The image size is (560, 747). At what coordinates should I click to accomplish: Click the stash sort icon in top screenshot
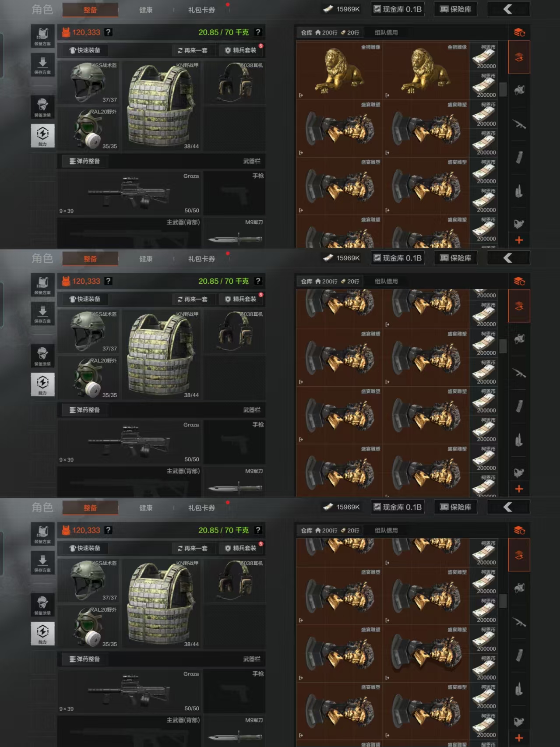519,32
